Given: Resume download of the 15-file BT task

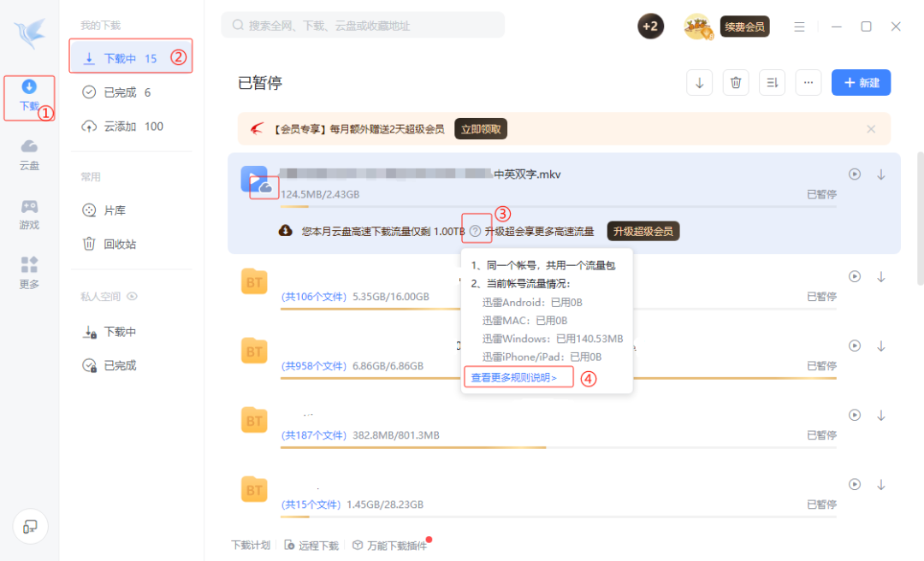Looking at the screenshot, I should pos(881,485).
